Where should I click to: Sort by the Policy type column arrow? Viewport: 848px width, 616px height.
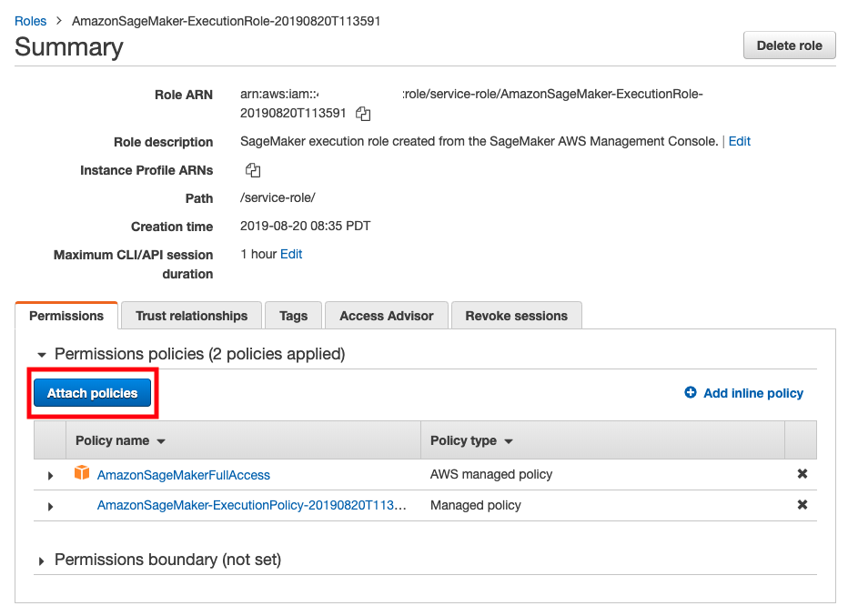pos(509,441)
